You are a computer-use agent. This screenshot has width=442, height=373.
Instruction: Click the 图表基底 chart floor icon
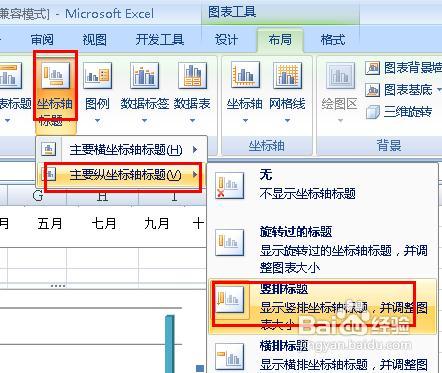(x=373, y=90)
